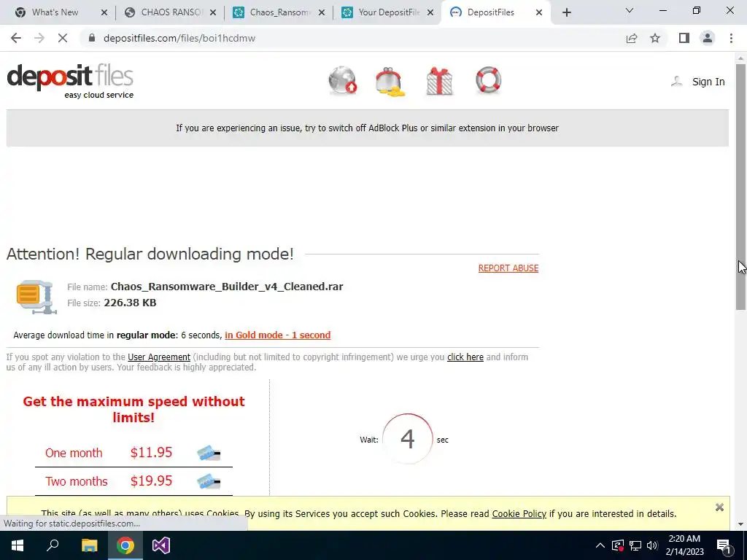This screenshot has height=560, width=747.
Task: Click the gift box bonus icon
Action: point(439,81)
